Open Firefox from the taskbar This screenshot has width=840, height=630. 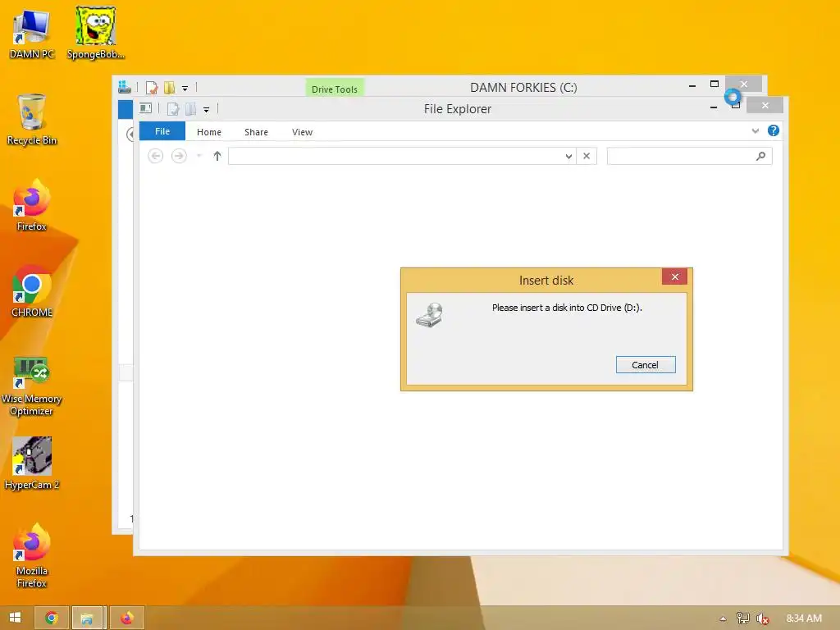[127, 619]
